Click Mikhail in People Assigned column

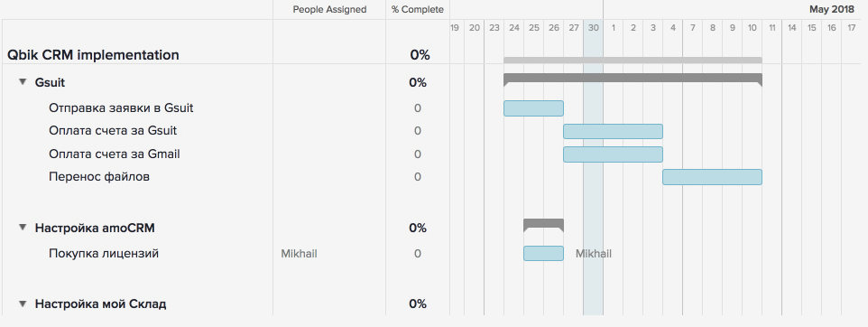(x=299, y=254)
